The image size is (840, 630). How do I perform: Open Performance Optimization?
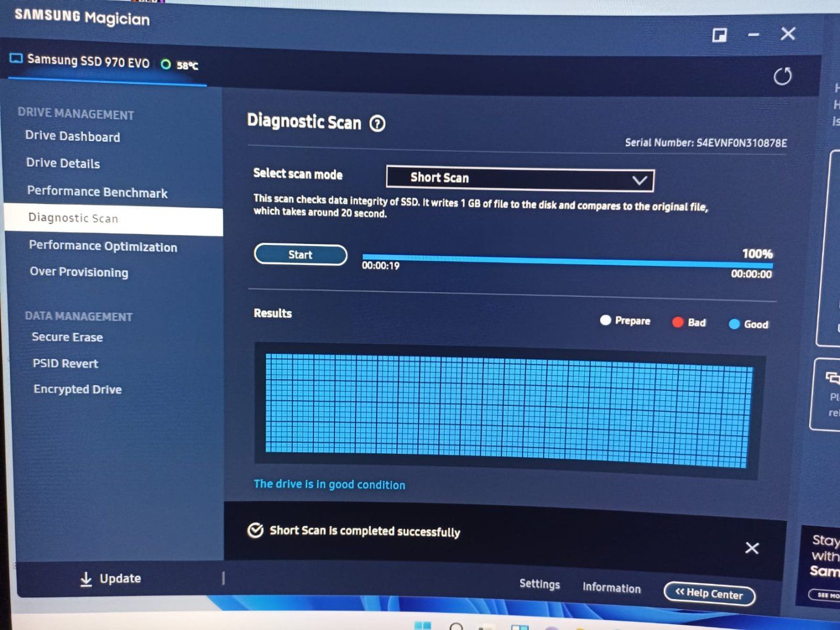[103, 246]
